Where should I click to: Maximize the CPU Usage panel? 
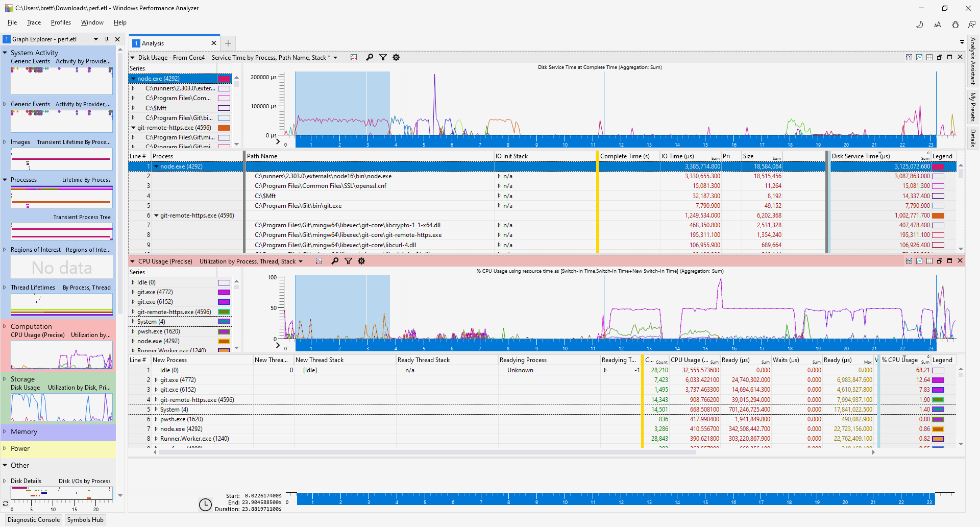(x=950, y=261)
